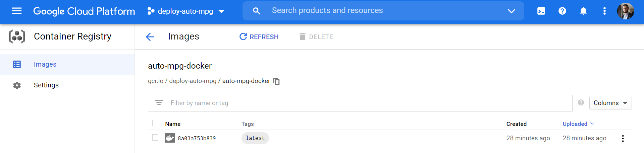Copy the gcr.io image path
This screenshot has height=153, width=644.
(276, 81)
